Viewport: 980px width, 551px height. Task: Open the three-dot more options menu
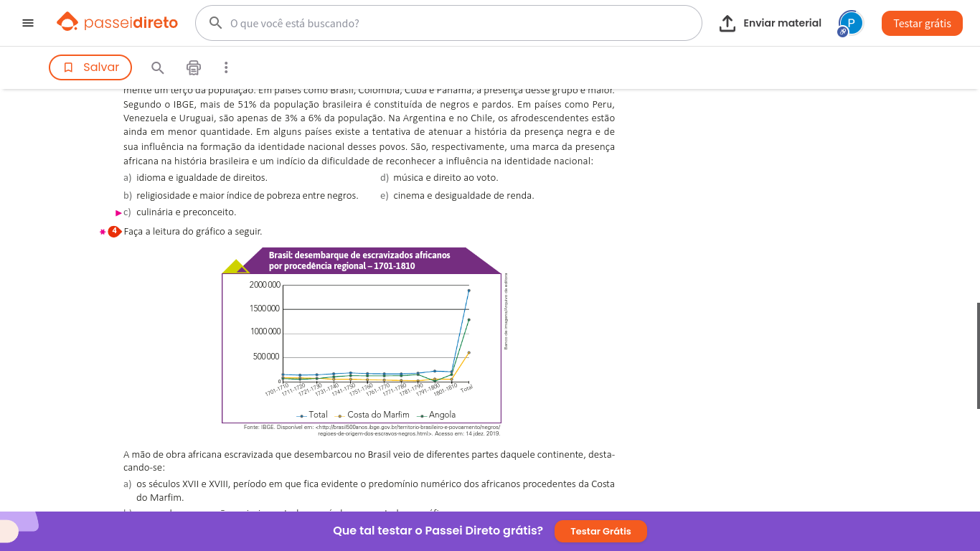pyautogui.click(x=226, y=67)
